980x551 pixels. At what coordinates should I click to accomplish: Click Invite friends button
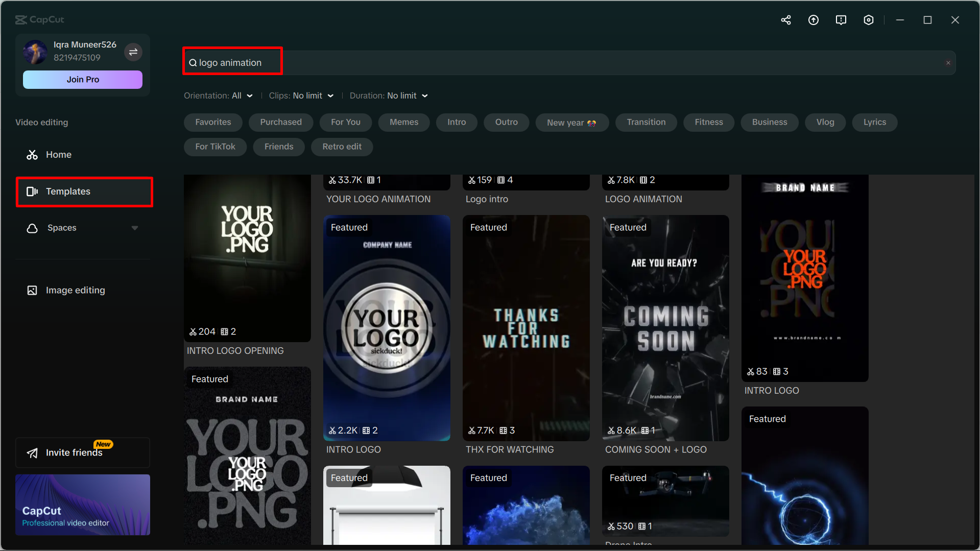click(83, 453)
